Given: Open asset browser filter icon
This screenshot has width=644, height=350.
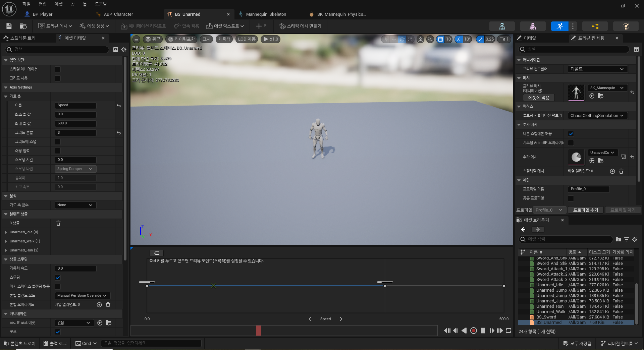Looking at the screenshot, I should 627,239.
